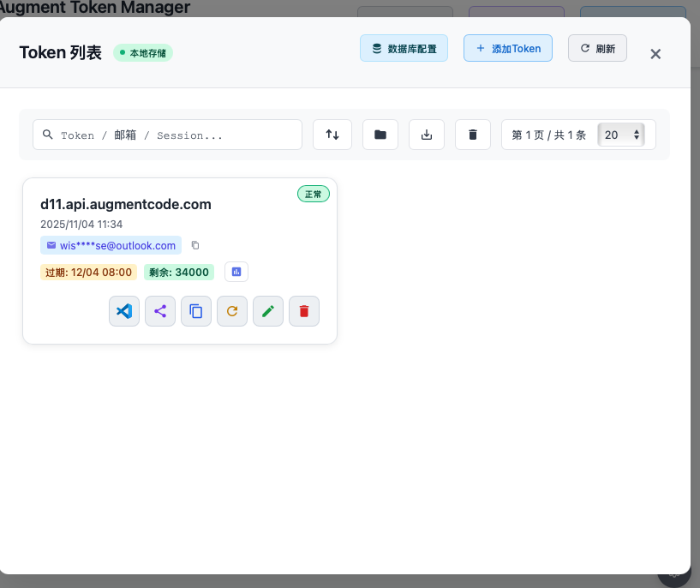Click the toolbar batch delete trash icon

pos(473,135)
